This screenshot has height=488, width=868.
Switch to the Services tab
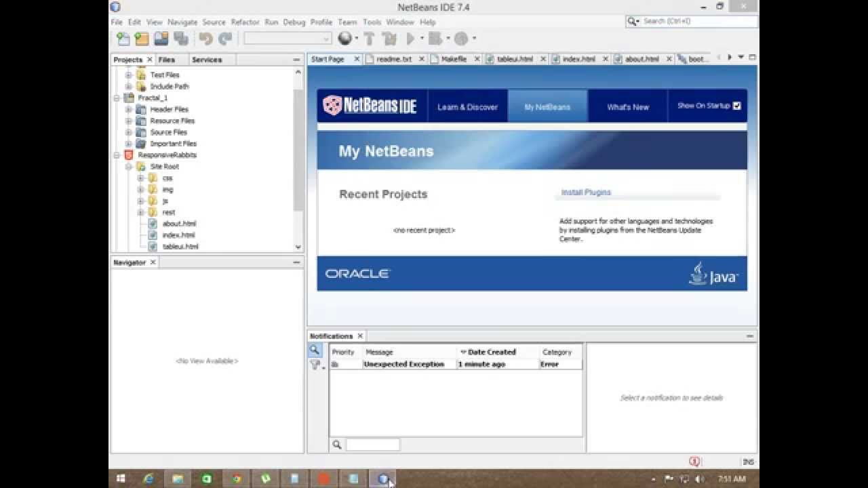(x=207, y=60)
